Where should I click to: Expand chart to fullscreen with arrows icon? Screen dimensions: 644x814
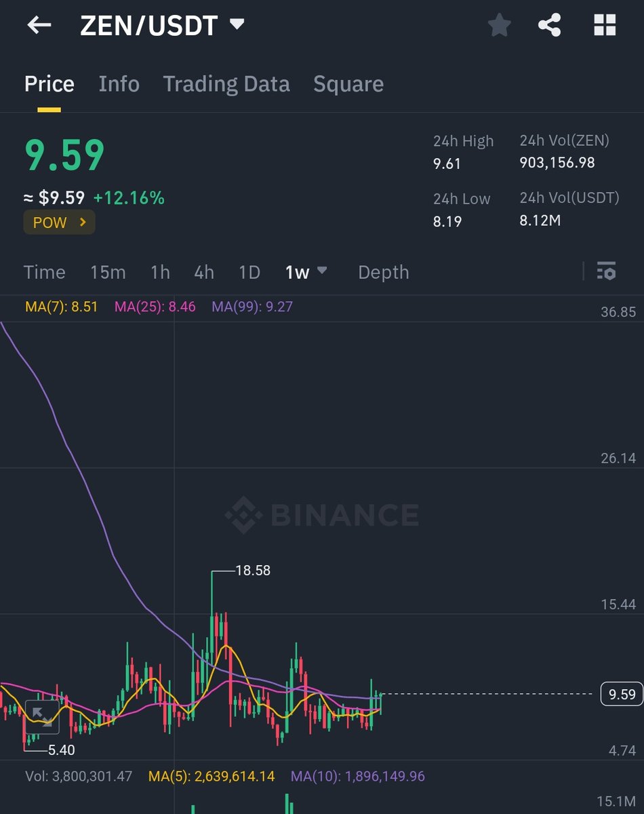42,717
